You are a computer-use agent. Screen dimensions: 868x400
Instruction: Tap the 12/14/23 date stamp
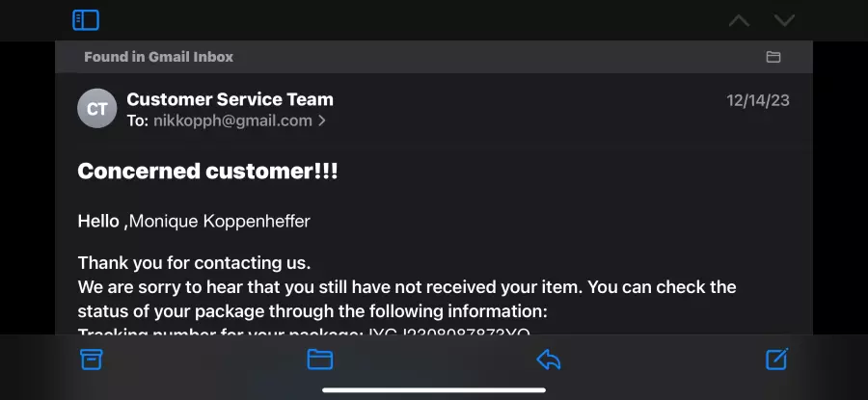pyautogui.click(x=758, y=100)
